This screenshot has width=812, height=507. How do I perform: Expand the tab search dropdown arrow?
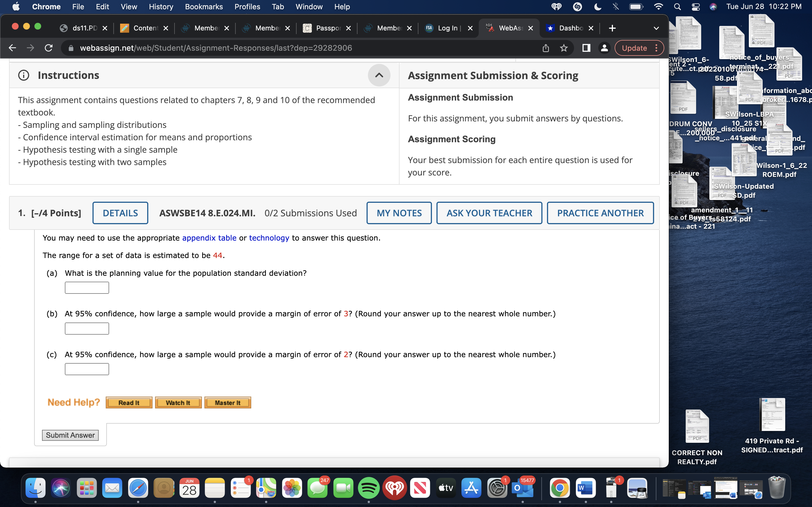(x=656, y=28)
